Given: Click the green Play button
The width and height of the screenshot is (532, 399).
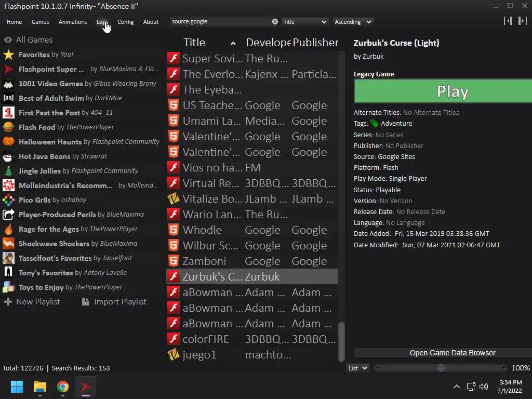Looking at the screenshot, I should point(443,91).
